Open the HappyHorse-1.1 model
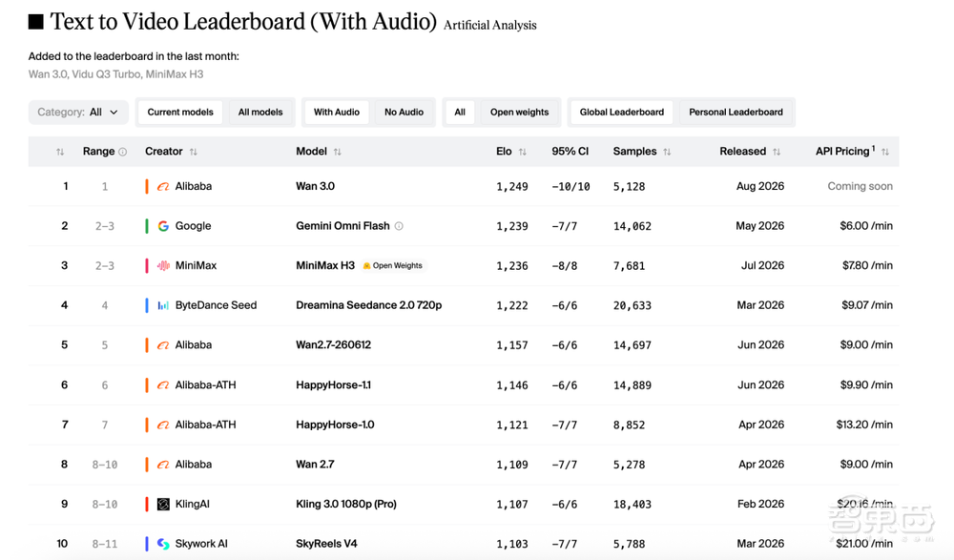954x560 pixels. pos(333,384)
